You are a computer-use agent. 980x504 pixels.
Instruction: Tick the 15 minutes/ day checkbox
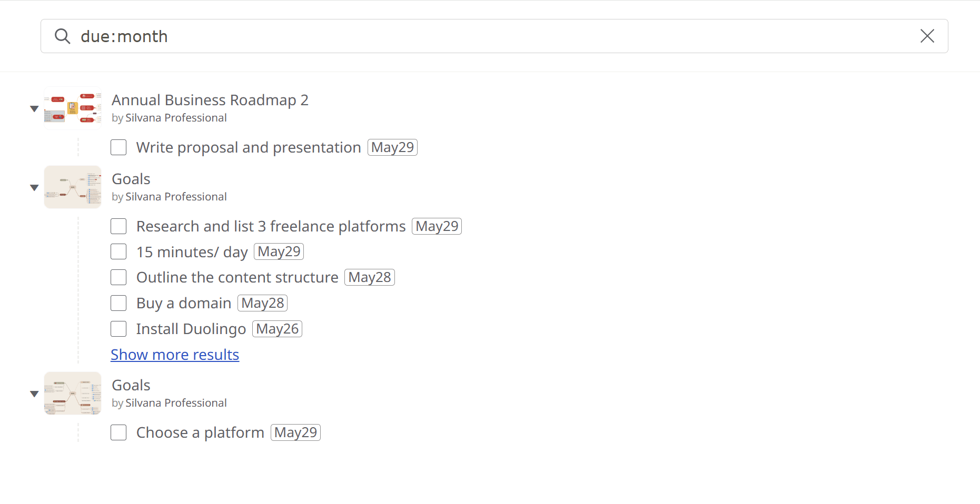pos(118,251)
